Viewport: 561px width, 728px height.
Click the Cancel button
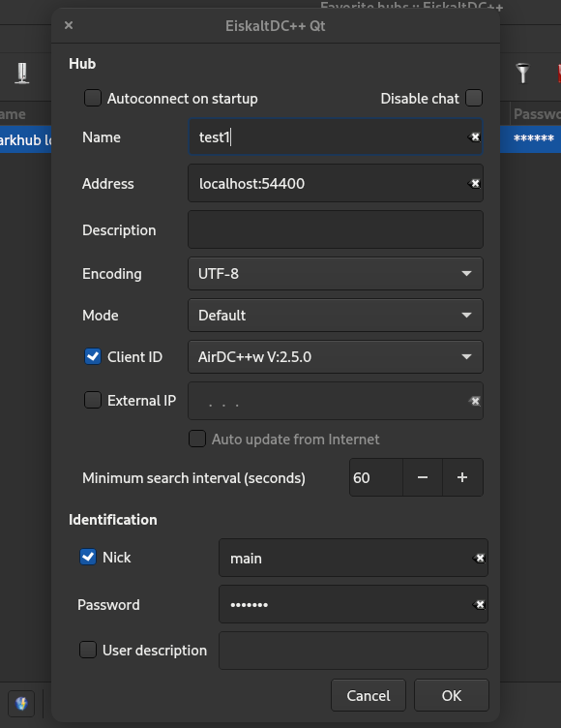(x=369, y=695)
